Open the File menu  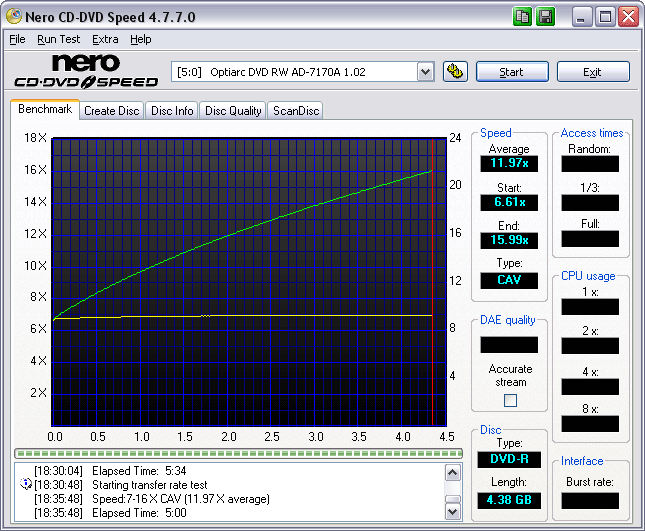17,39
